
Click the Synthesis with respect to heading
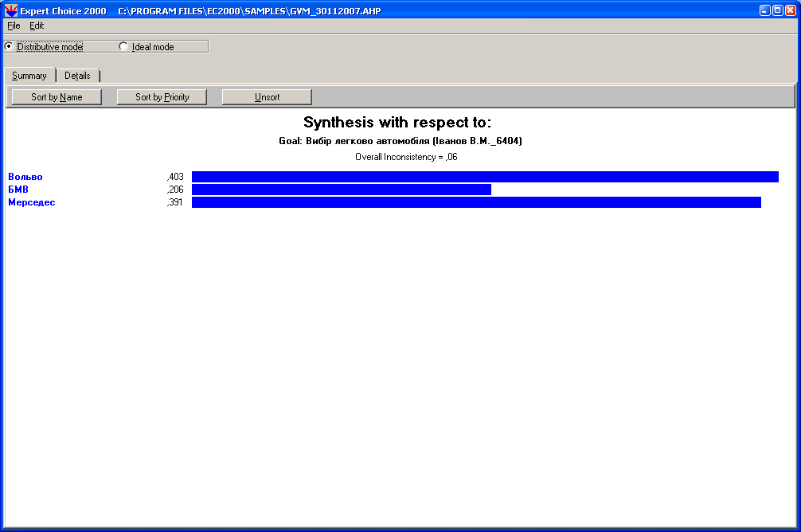(397, 122)
